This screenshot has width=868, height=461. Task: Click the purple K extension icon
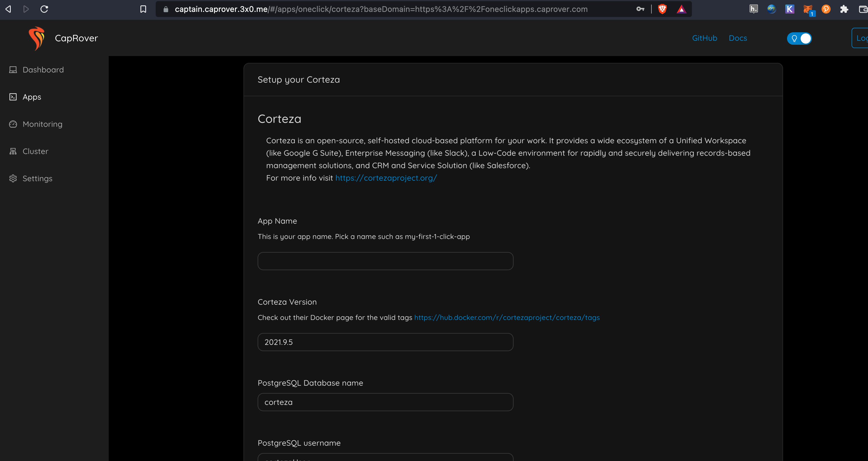point(790,9)
